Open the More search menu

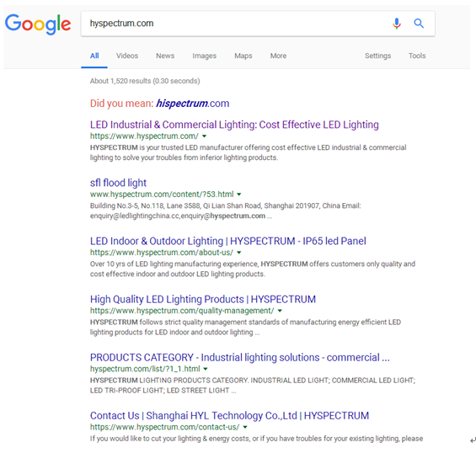[278, 56]
